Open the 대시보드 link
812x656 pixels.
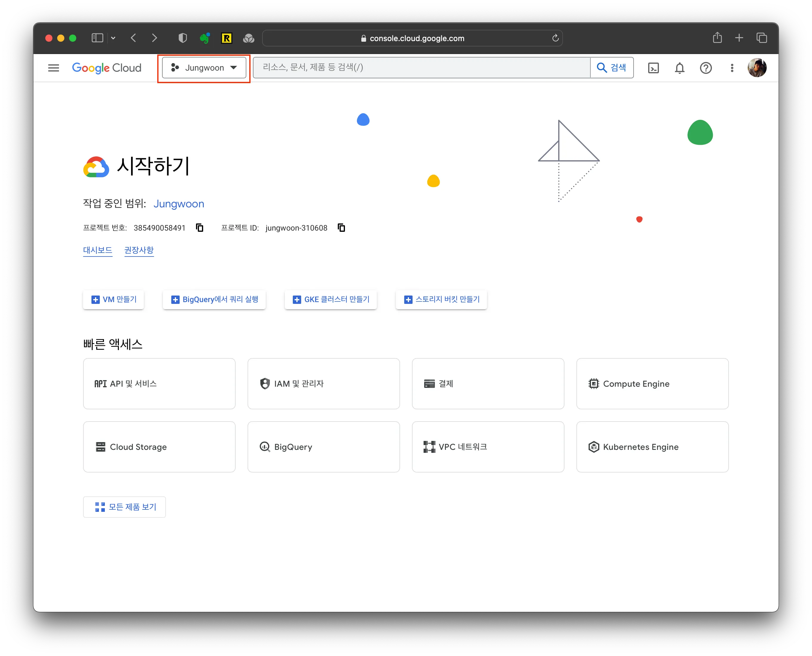[x=97, y=250]
